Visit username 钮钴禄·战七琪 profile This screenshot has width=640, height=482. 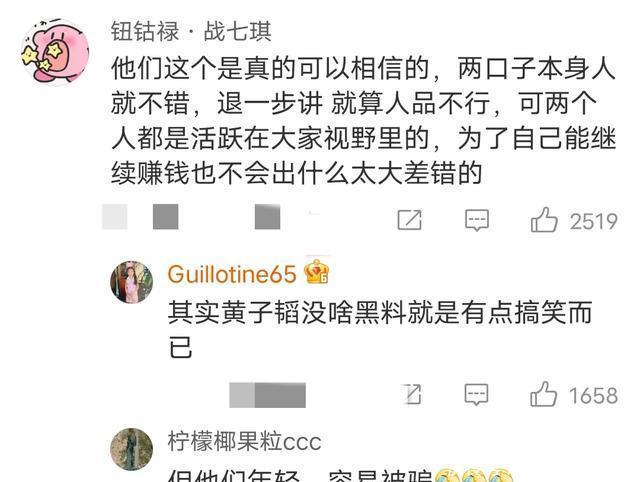(191, 31)
